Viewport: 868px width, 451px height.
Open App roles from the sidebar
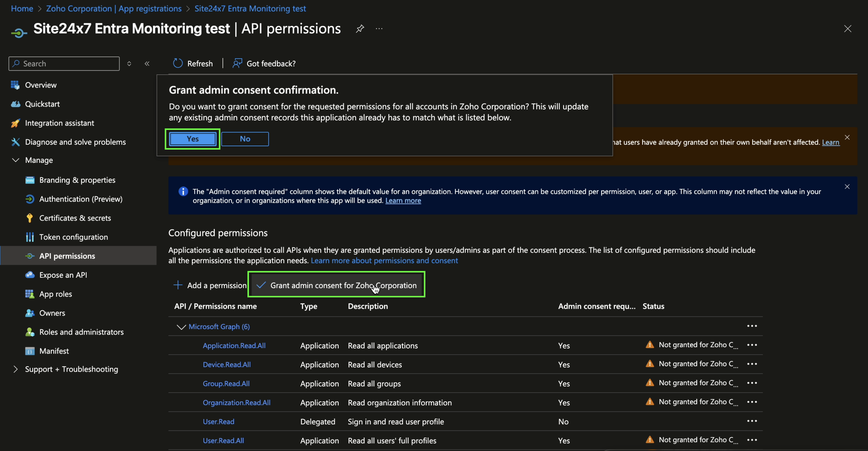[x=55, y=293]
